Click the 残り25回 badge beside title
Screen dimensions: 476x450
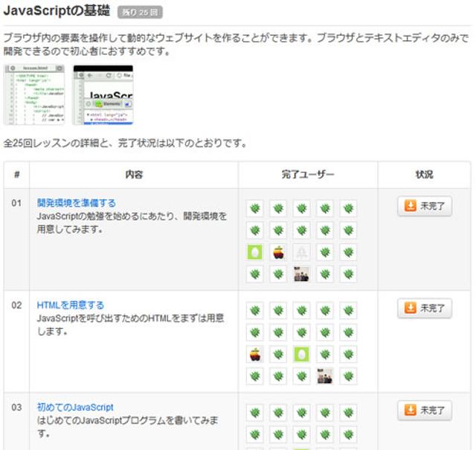(x=140, y=13)
